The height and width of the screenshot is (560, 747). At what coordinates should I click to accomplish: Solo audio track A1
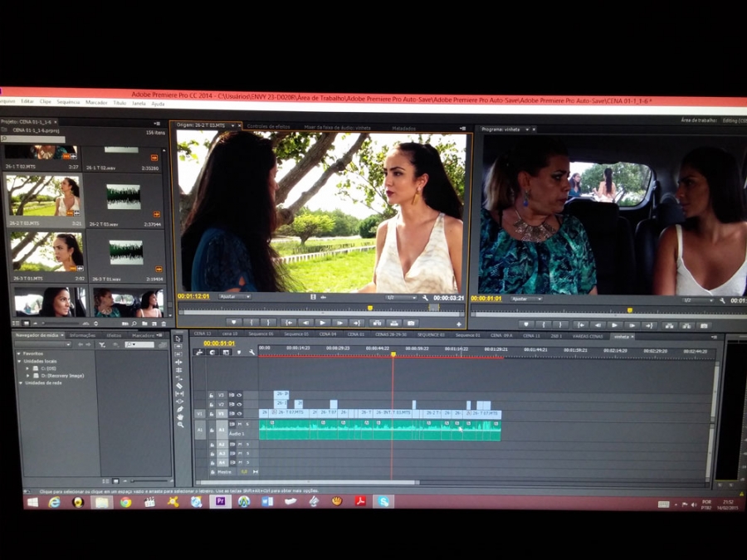click(247, 424)
